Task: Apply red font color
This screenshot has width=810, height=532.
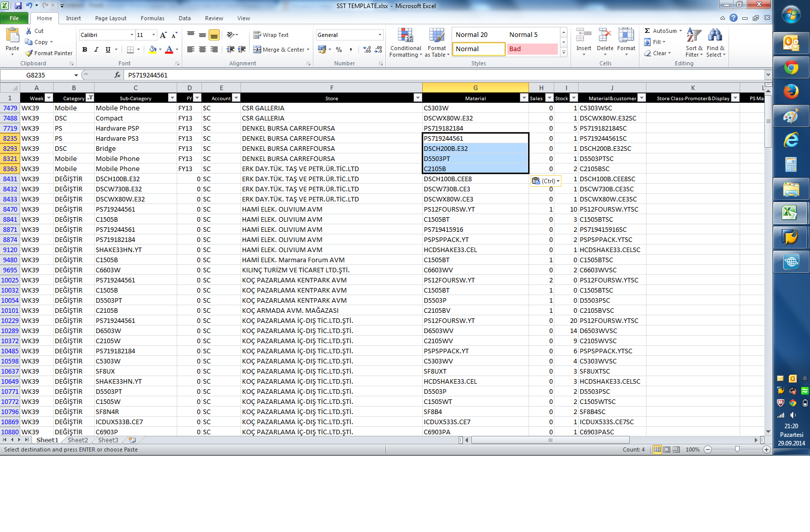Action: (169, 50)
